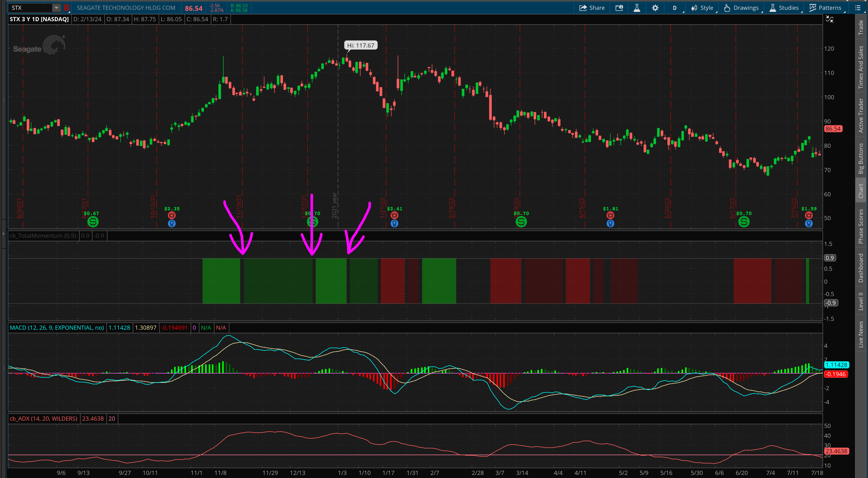Click the lightbulb icon under $1.81
This screenshot has width=868, height=478.
(610, 223)
